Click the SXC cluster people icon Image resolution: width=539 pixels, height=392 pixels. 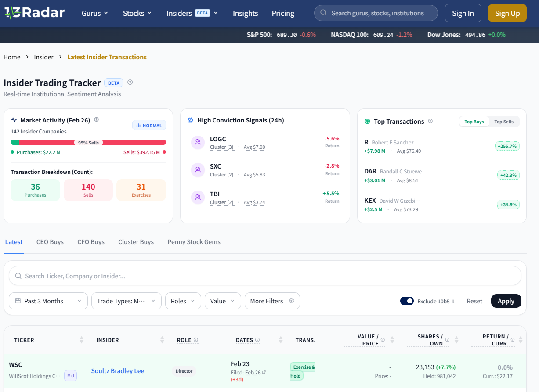[198, 170]
